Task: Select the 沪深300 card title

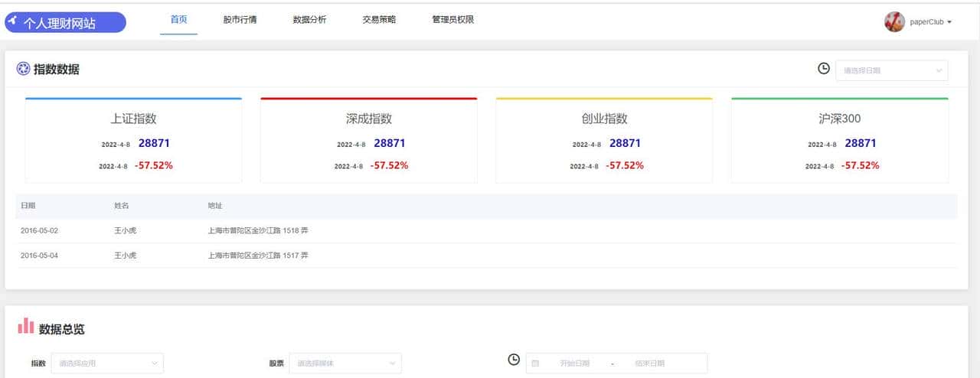Action: (x=839, y=119)
